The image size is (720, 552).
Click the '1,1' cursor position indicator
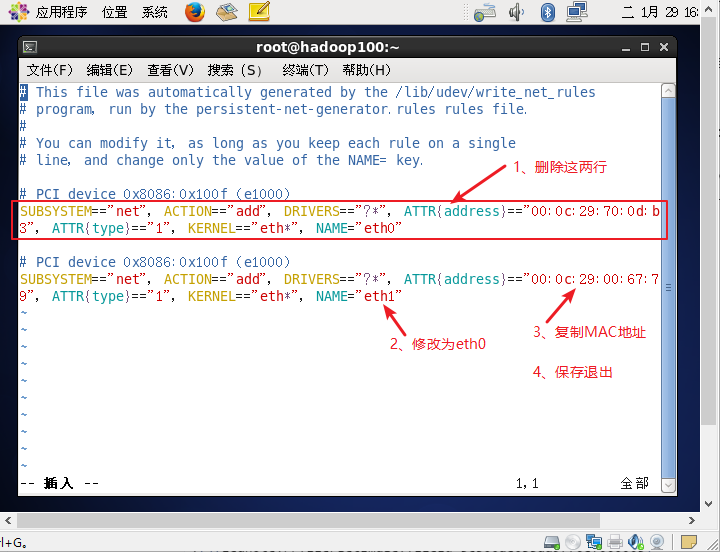527,484
